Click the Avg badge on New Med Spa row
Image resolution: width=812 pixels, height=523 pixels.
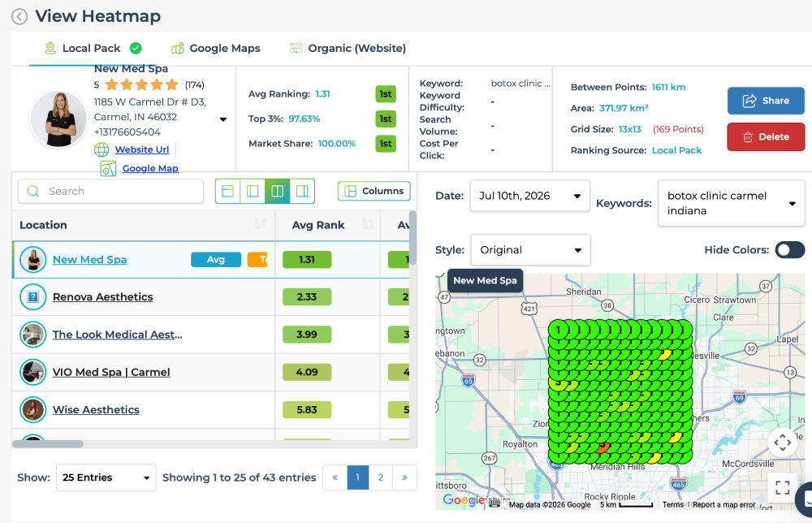(216, 259)
